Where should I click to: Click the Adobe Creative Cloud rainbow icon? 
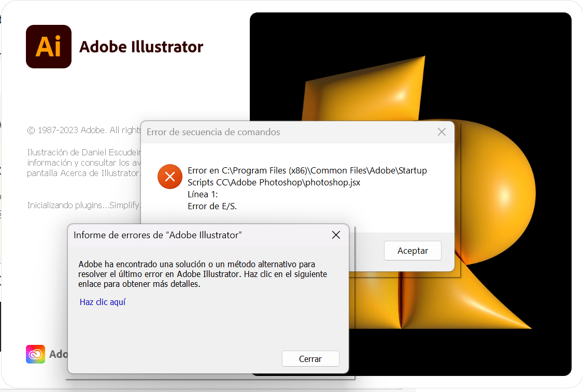[x=35, y=354]
